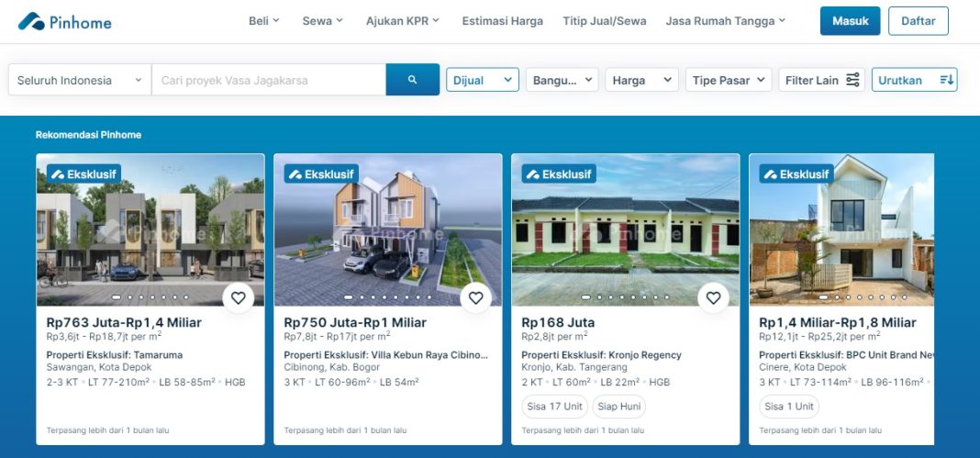This screenshot has width=980, height=458.
Task: Open the Seluruh Indonesia location dropdown
Action: click(80, 79)
